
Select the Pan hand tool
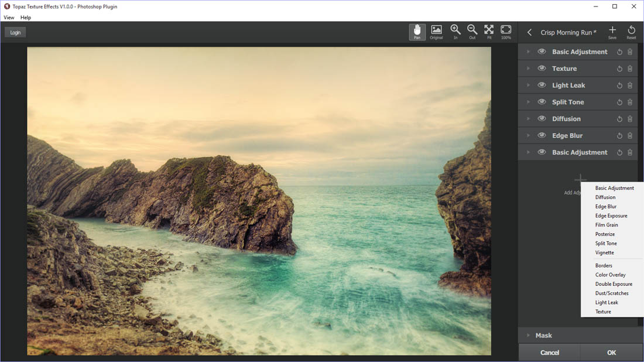tap(417, 32)
